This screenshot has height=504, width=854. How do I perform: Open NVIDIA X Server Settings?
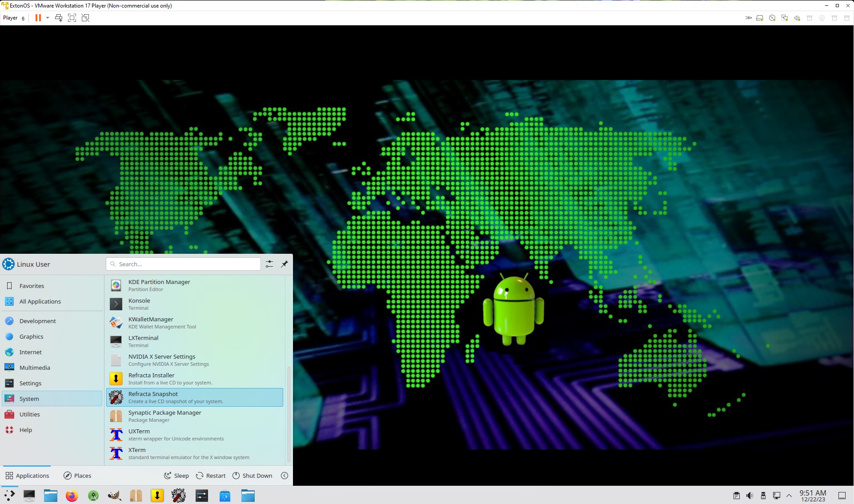pyautogui.click(x=195, y=360)
